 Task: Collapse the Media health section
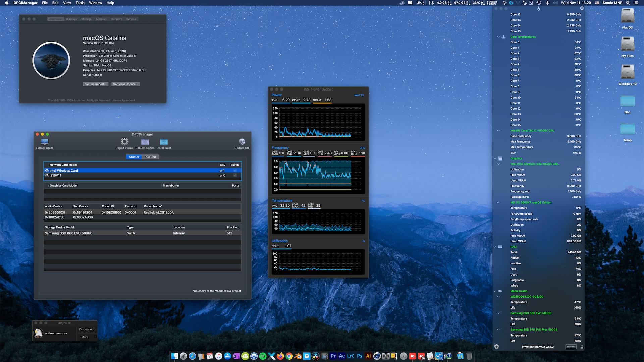pos(495,291)
